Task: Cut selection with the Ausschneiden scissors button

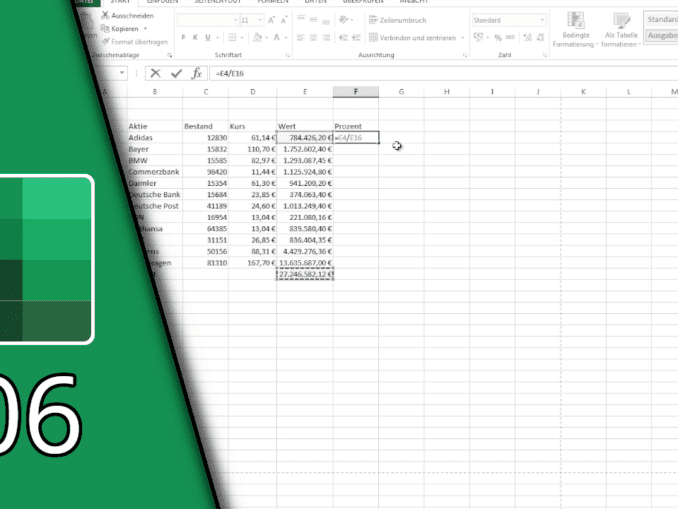Action: 127,16
